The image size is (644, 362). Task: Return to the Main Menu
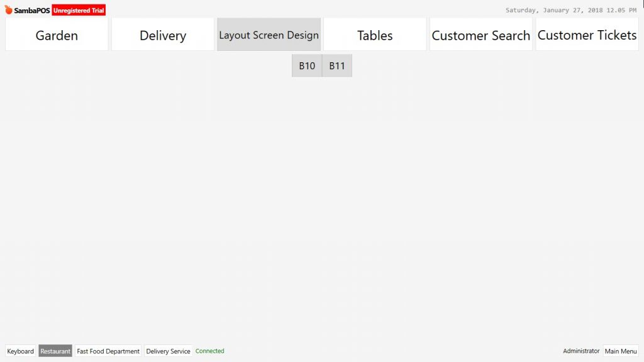(621, 351)
